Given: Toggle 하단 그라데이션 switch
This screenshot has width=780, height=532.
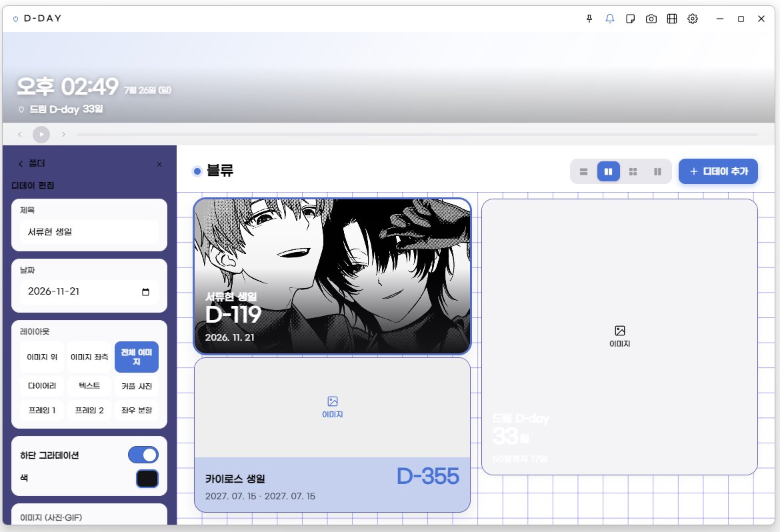Looking at the screenshot, I should pos(143,455).
